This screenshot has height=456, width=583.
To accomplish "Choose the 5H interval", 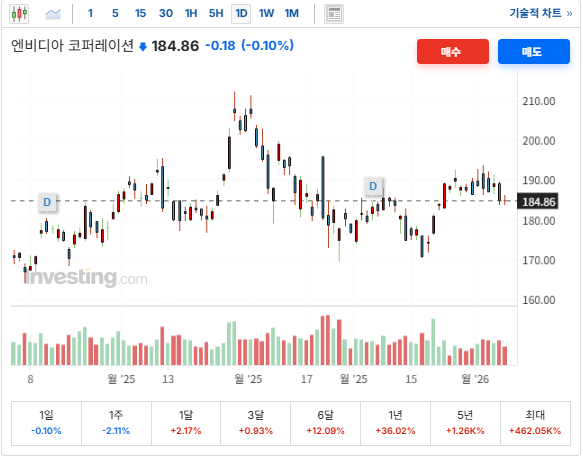I will point(216,14).
